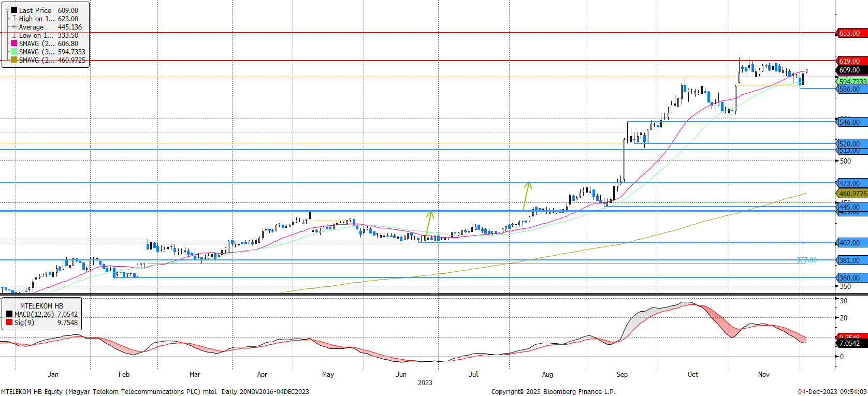Select the blue 360.00 axis label
Viewport: 868px width, 396px height.
pos(851,278)
